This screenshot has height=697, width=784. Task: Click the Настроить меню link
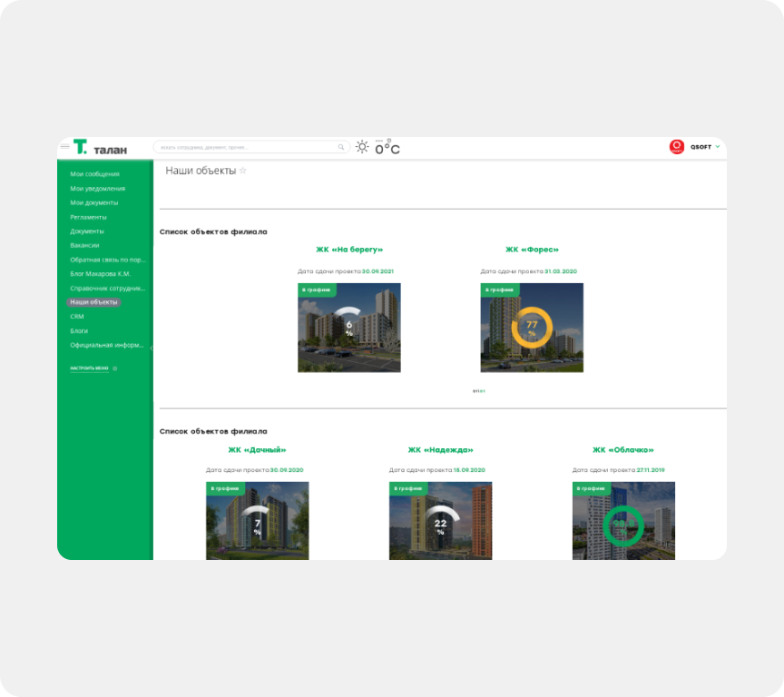(x=89, y=368)
